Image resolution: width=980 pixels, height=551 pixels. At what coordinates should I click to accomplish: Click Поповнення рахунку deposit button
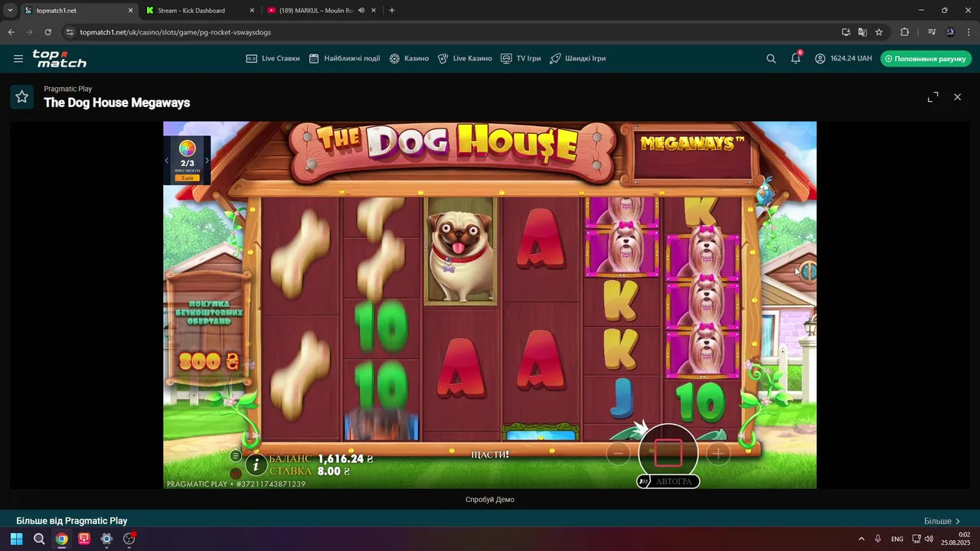tap(926, 58)
